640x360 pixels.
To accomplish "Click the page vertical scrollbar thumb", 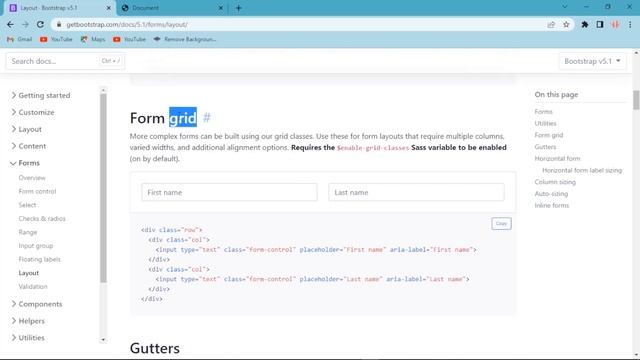I will (636, 100).
